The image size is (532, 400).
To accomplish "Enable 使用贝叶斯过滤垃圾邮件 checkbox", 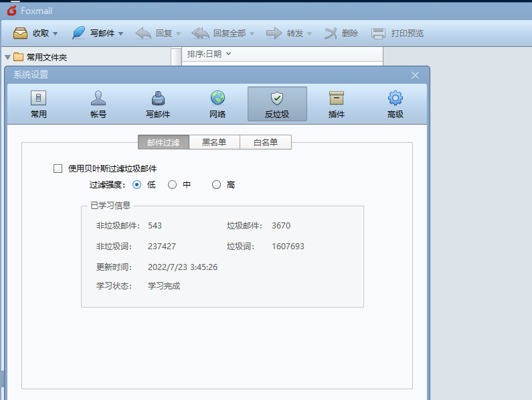I will (x=58, y=169).
